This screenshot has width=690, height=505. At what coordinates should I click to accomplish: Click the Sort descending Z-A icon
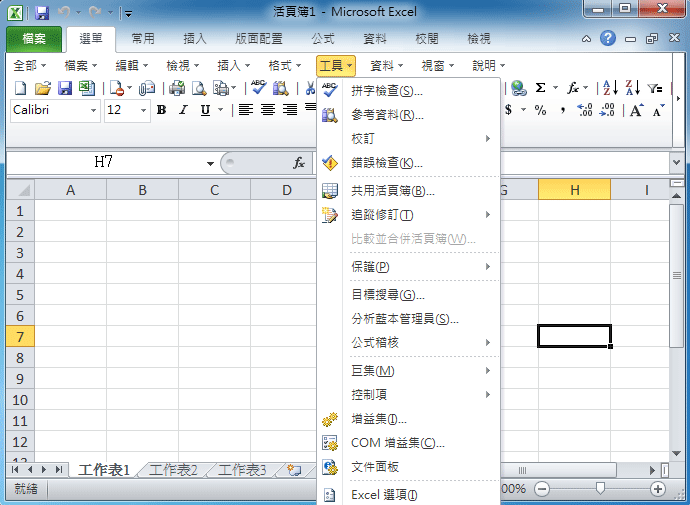632,88
